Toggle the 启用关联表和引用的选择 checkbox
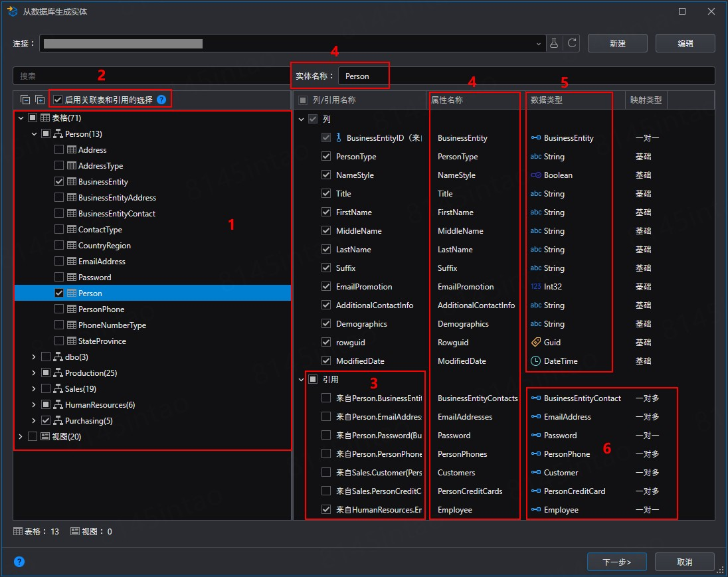Screen dimensions: 728x577 (x=58, y=100)
